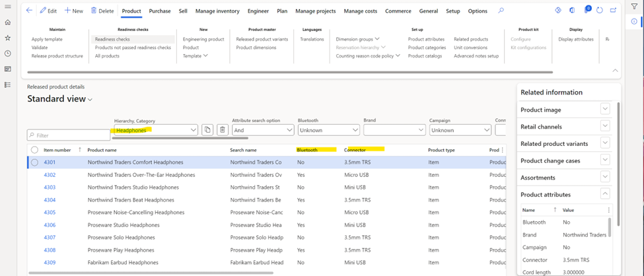Go to the Home icon in sidebar
The image size is (644, 276).
pos(7,22)
